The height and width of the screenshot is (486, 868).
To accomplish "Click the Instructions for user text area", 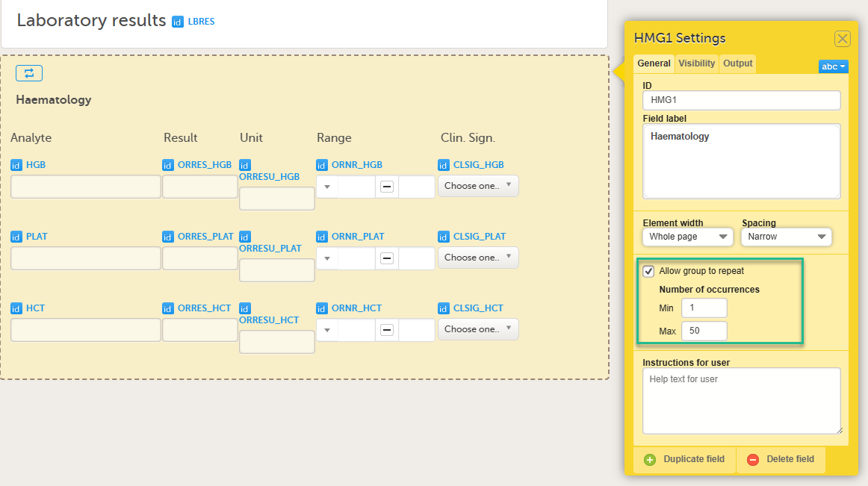I will (741, 400).
